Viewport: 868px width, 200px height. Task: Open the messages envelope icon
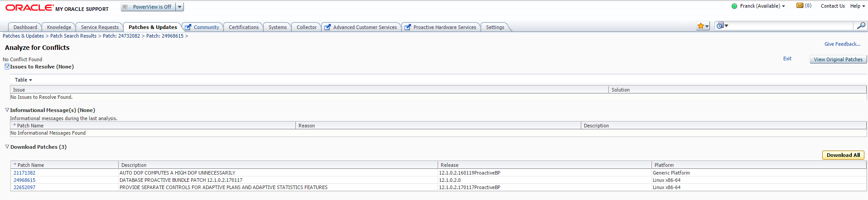(800, 5)
